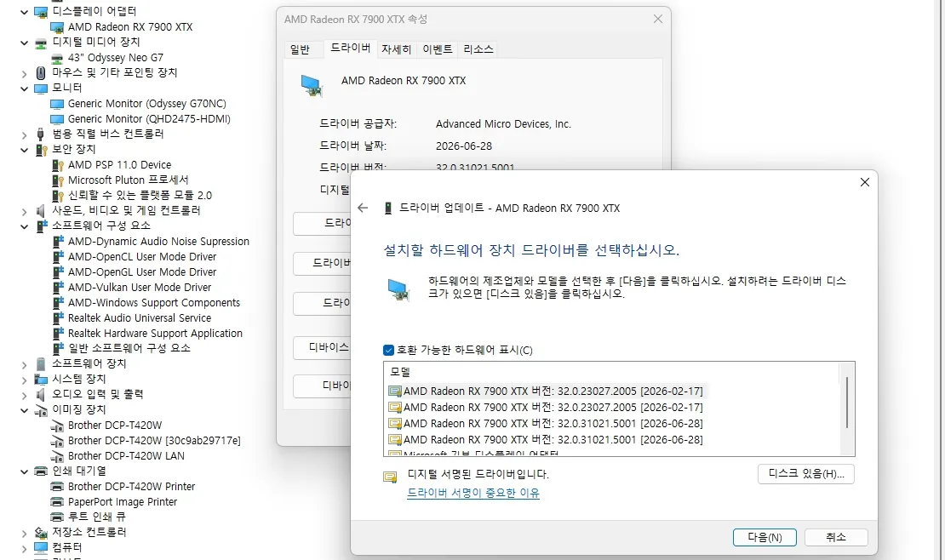This screenshot has height=560, width=945.
Task: Expand 사운드, 비디오 및 게임 컨트롤러 node
Action: (x=24, y=212)
